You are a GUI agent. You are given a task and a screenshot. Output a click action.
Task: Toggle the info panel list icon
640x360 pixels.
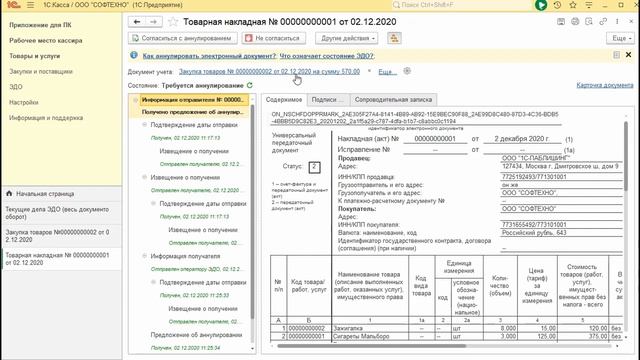616,55
